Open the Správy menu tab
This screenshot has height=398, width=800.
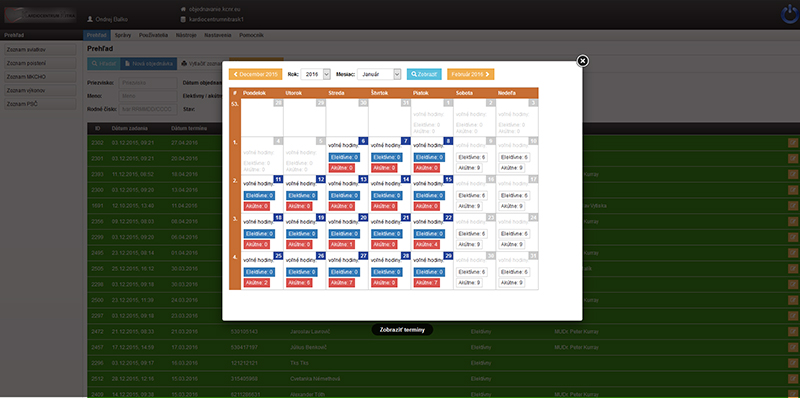coord(123,35)
